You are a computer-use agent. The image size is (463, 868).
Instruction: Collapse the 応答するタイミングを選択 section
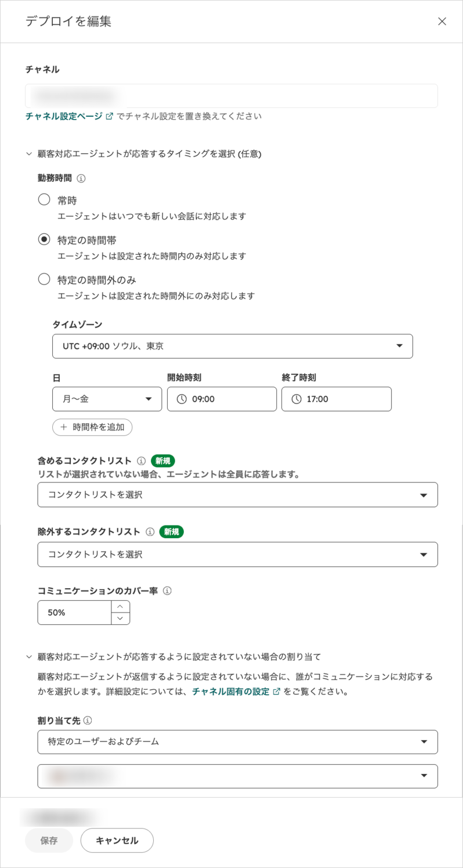(29, 154)
